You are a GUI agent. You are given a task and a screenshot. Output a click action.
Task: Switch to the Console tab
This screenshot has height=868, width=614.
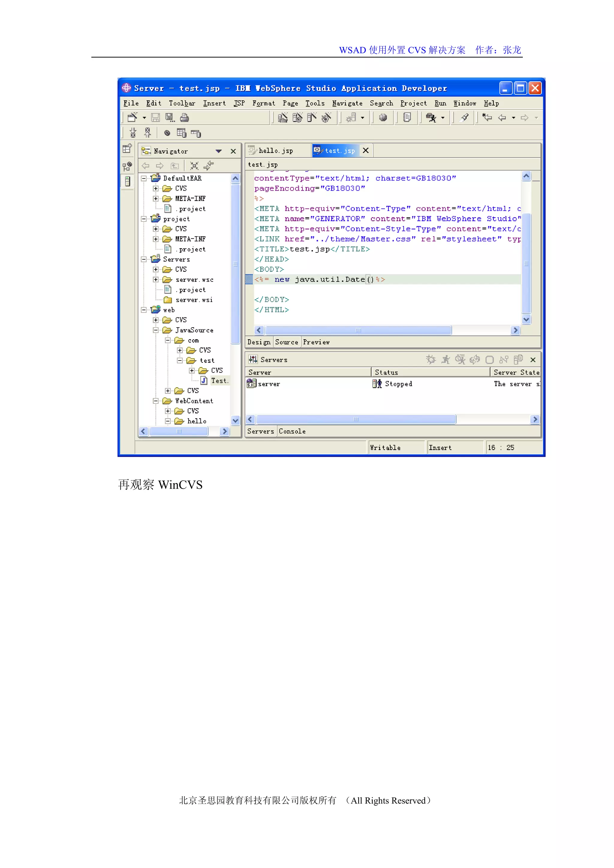[292, 431]
